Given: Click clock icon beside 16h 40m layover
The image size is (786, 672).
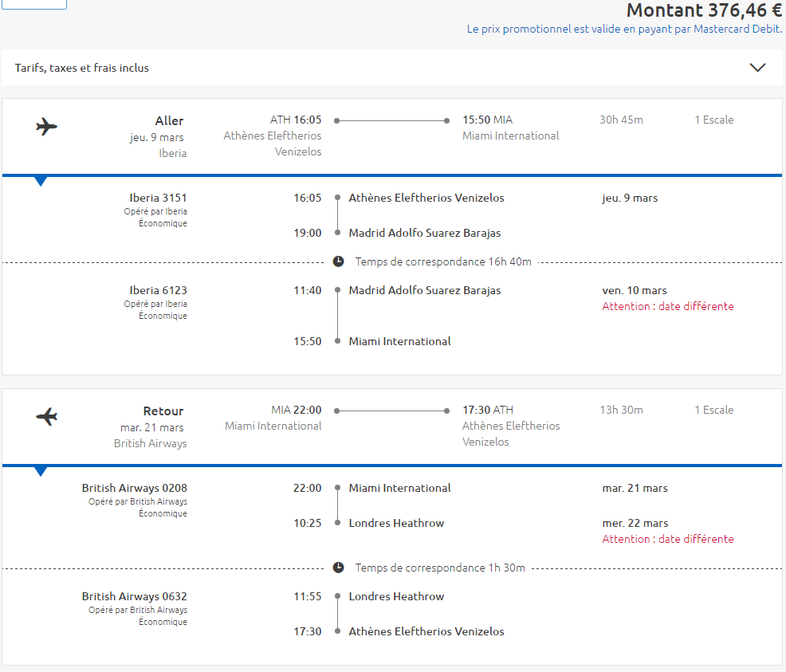Looking at the screenshot, I should click(x=338, y=261).
